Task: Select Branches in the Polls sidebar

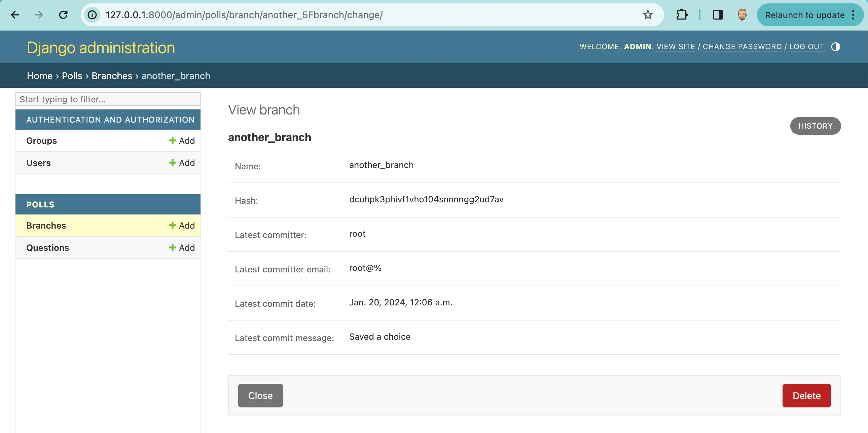Action: coord(46,225)
